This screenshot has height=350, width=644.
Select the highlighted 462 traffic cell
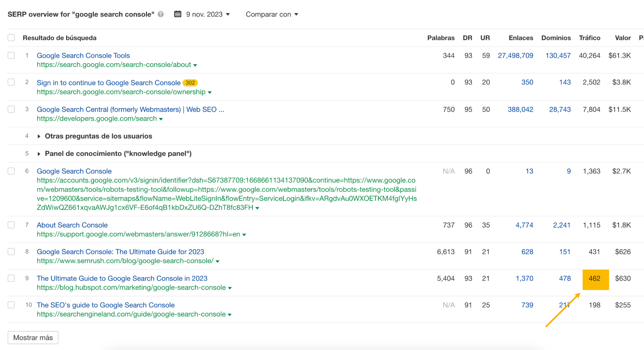tap(595, 278)
